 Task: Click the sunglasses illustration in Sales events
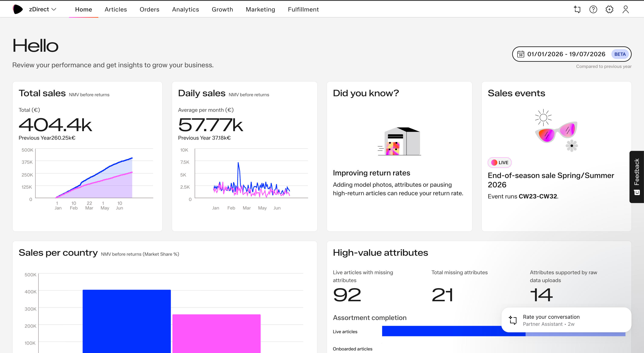click(x=556, y=130)
